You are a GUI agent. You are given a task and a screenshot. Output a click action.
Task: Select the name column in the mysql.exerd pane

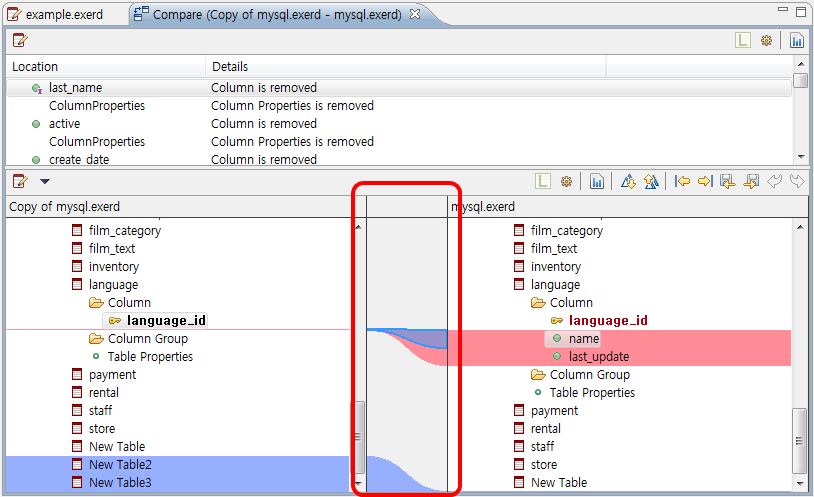584,339
